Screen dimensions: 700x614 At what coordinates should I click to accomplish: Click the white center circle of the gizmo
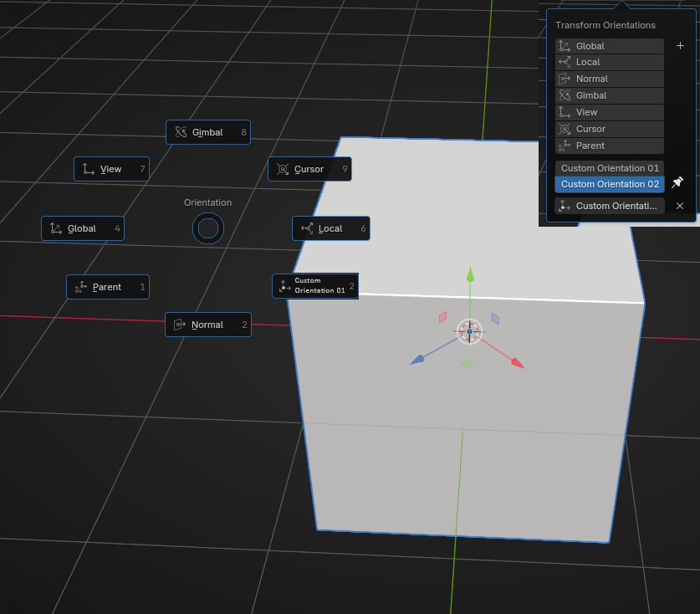tap(470, 332)
